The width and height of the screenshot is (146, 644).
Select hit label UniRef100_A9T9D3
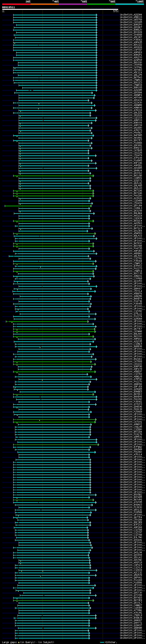click(131, 70)
